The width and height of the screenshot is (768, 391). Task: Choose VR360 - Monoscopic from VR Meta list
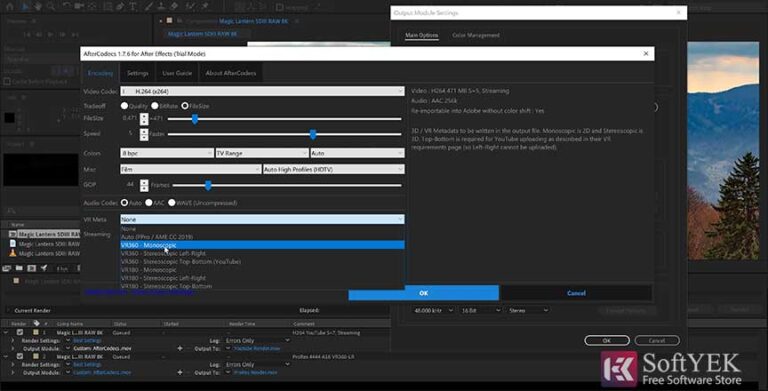[262, 245]
